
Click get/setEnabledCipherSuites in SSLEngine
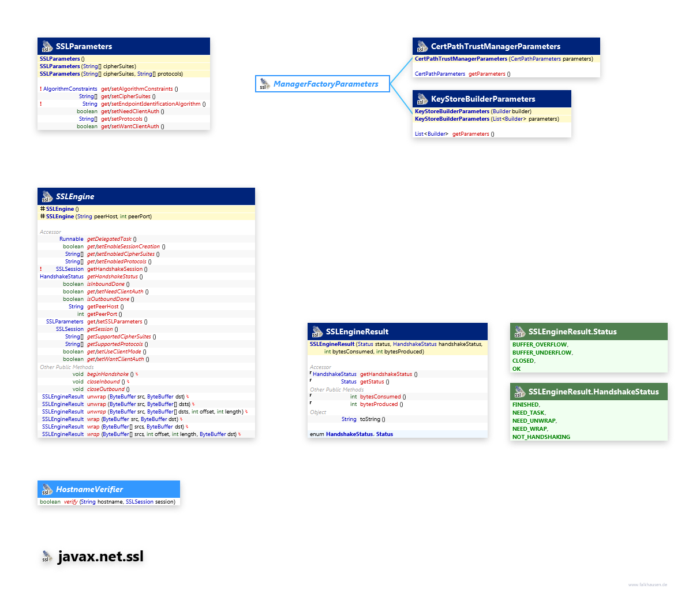point(121,254)
